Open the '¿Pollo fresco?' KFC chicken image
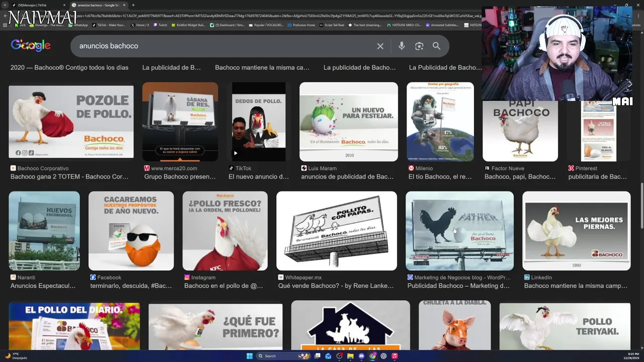Screen dimensions: 644x362 [x=225, y=231]
